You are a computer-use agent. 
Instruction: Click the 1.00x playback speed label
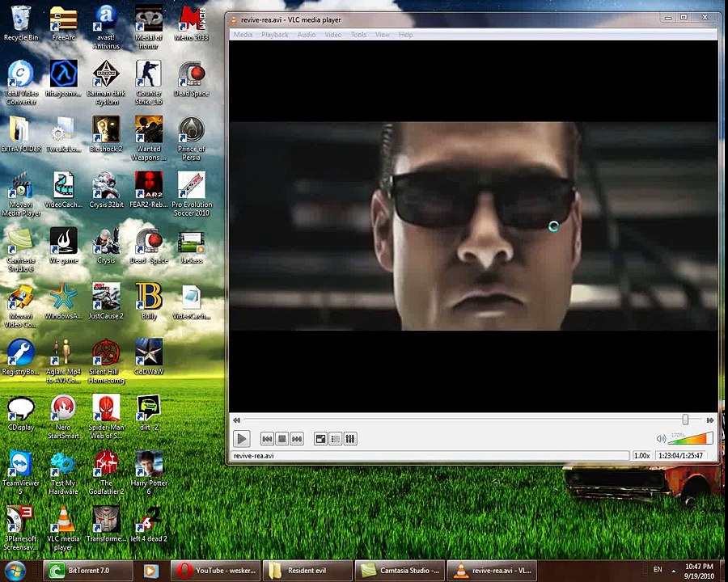(641, 456)
